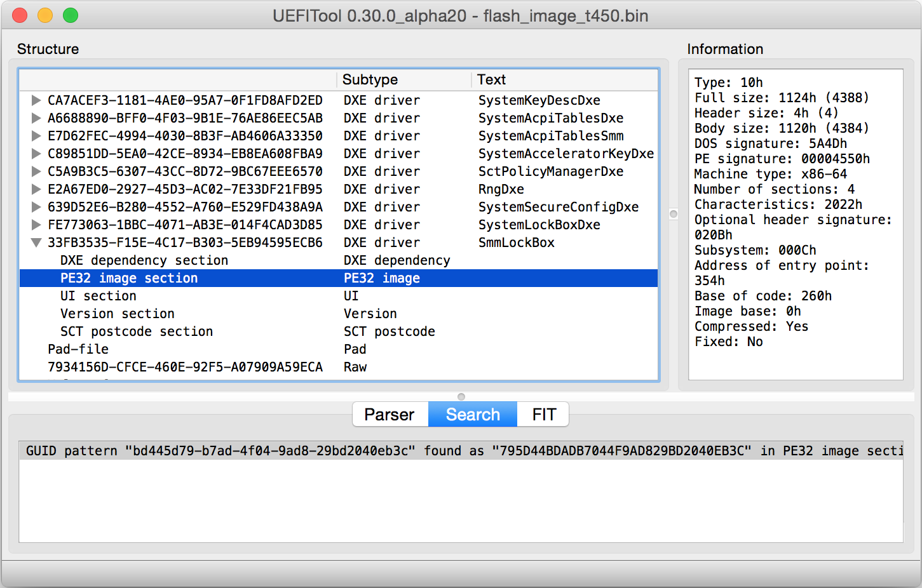
Task: Select the SCT postcode section row
Action: 339,331
